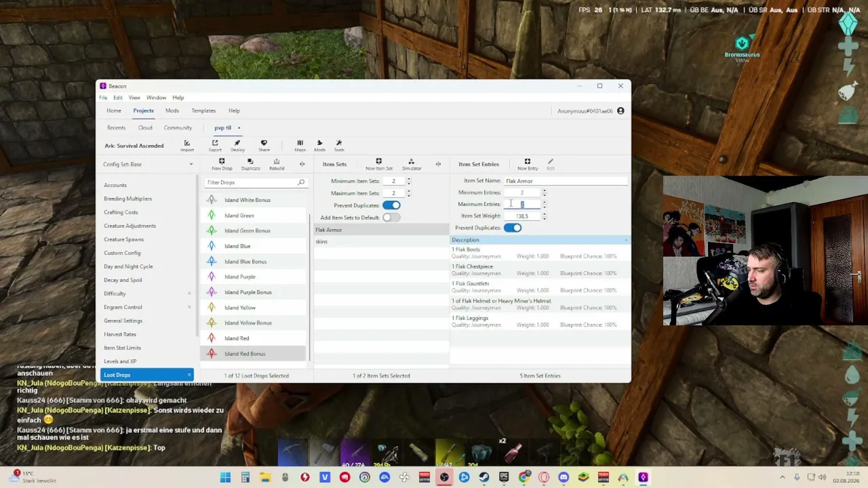Open the Tools wrench icon

tap(339, 143)
